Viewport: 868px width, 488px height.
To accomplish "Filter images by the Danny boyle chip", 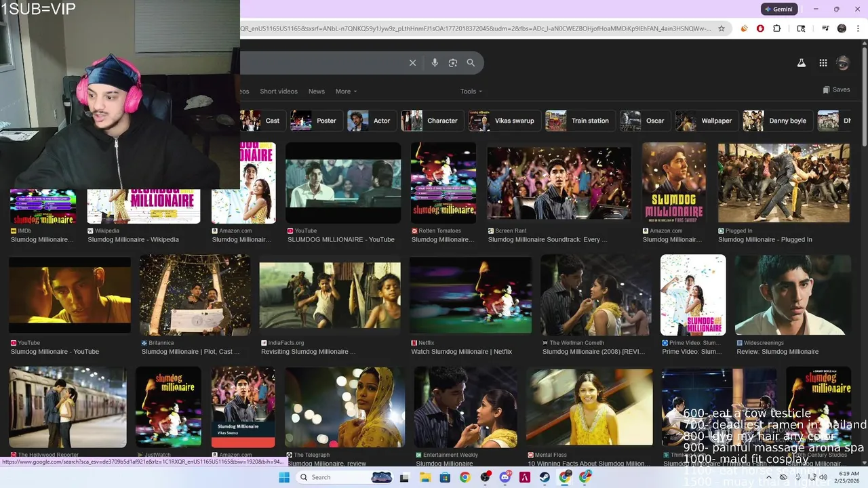I will (777, 121).
